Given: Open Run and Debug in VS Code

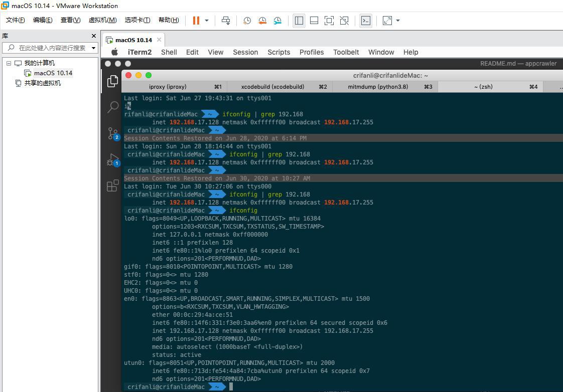Looking at the screenshot, I should coord(112,160).
